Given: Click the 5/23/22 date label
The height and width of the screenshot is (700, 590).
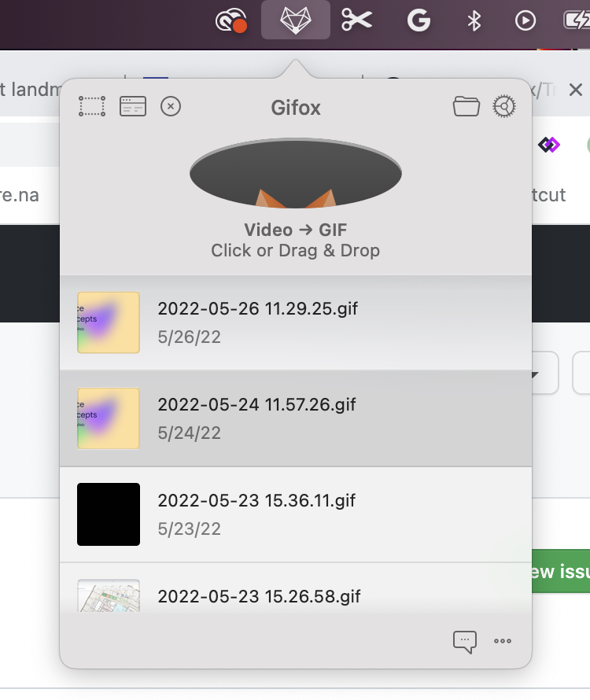Looking at the screenshot, I should pos(189,529).
